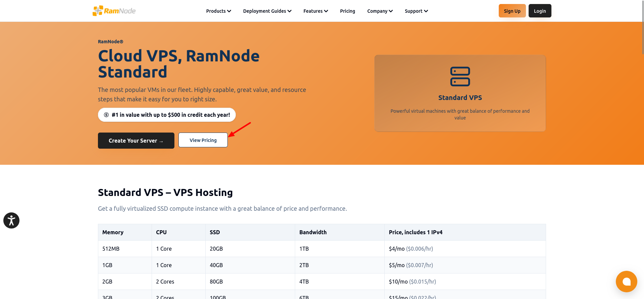Click the $10/mo price cell
Viewport: 644px width, 299px height.
[x=465, y=282]
